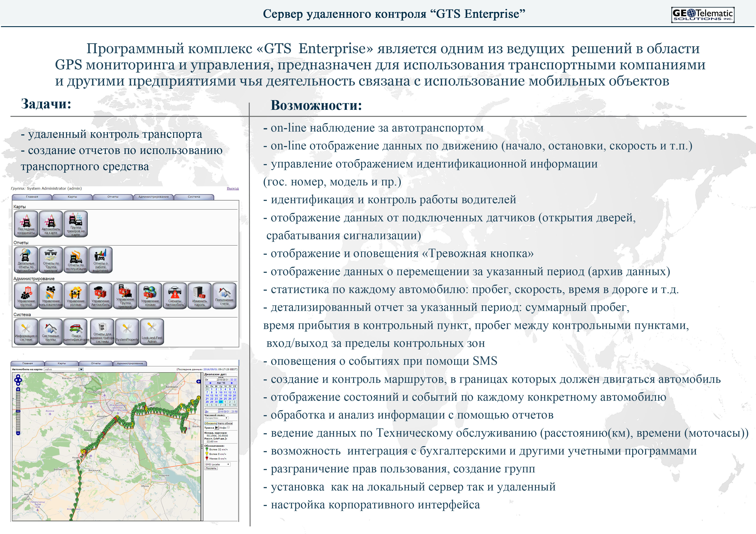Click the Обновить button
Image resolution: width=756 pixels, height=534 pixels.
coord(211,424)
